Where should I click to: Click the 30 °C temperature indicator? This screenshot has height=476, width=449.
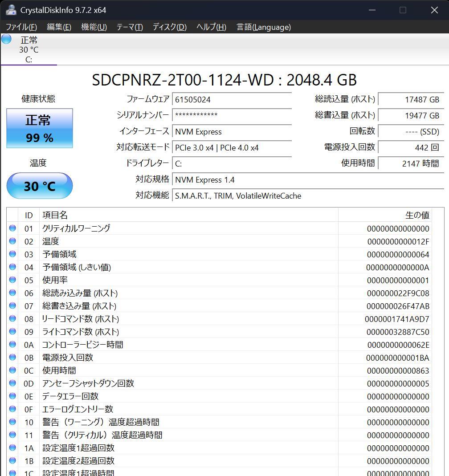pyautogui.click(x=39, y=186)
